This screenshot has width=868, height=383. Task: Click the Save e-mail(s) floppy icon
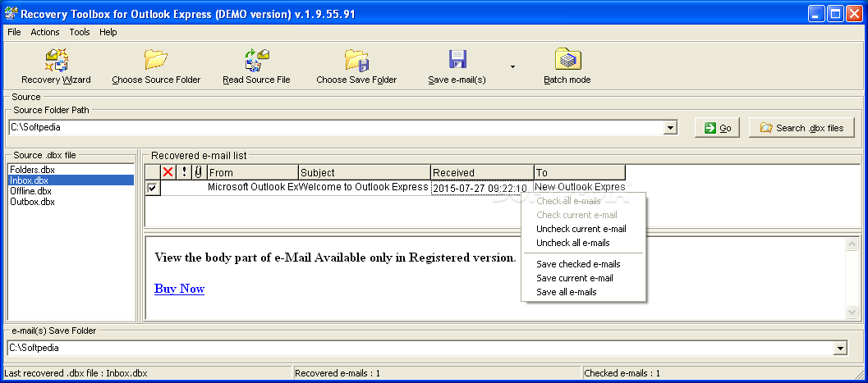[x=457, y=60]
